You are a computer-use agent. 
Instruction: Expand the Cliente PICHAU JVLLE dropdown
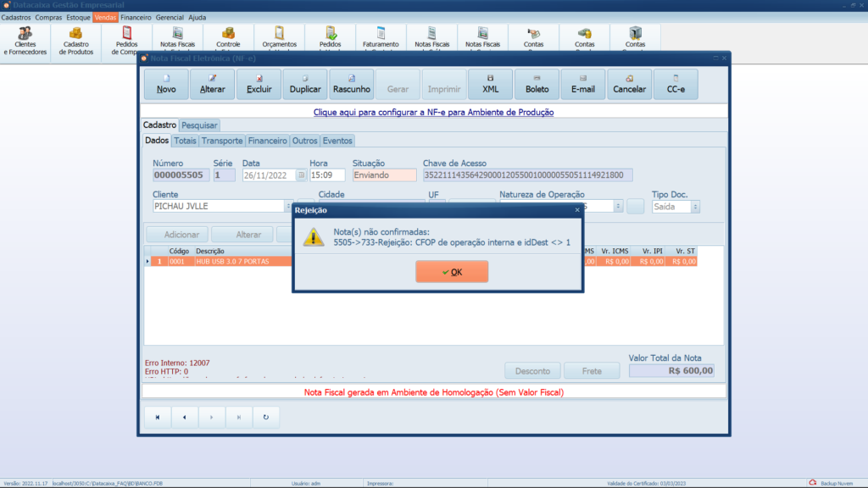coord(287,206)
